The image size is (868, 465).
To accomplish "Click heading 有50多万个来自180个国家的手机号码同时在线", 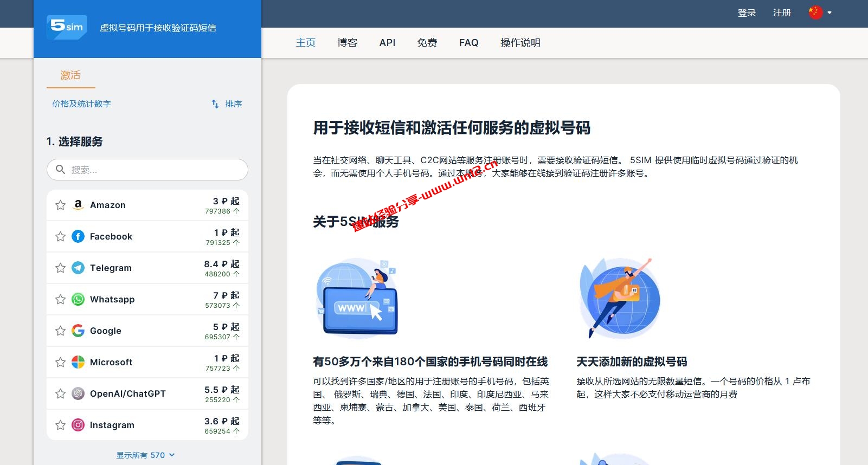I will [430, 361].
